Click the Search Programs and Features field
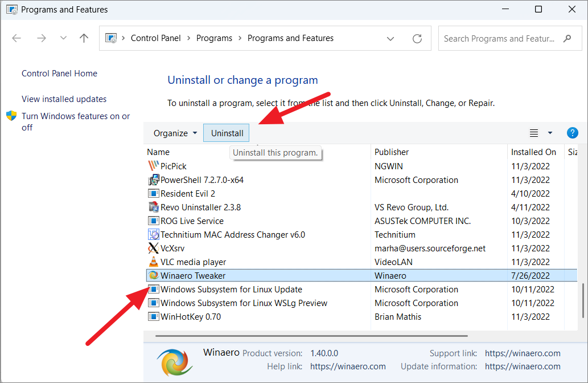Image resolution: width=588 pixels, height=383 pixels. (510, 38)
